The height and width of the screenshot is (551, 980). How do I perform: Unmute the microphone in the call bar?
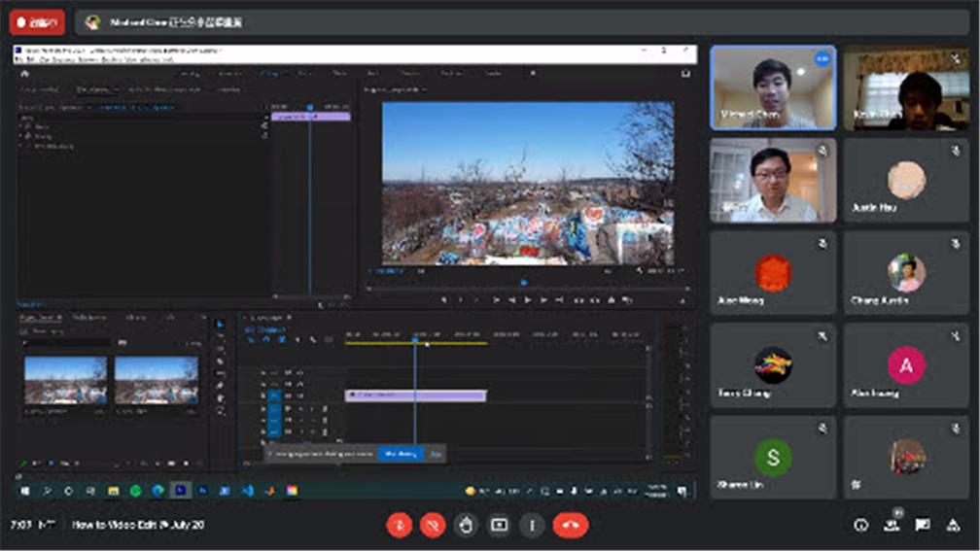(400, 525)
